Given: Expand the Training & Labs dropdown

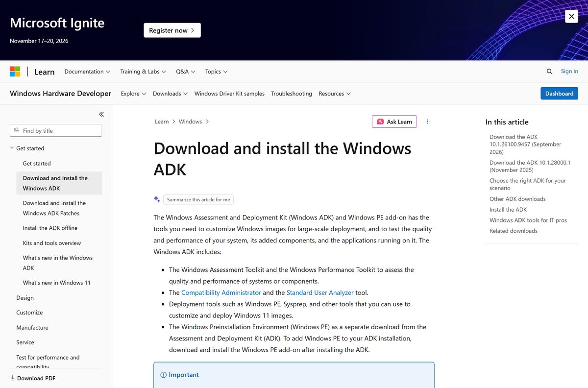Looking at the screenshot, I should 143,72.
